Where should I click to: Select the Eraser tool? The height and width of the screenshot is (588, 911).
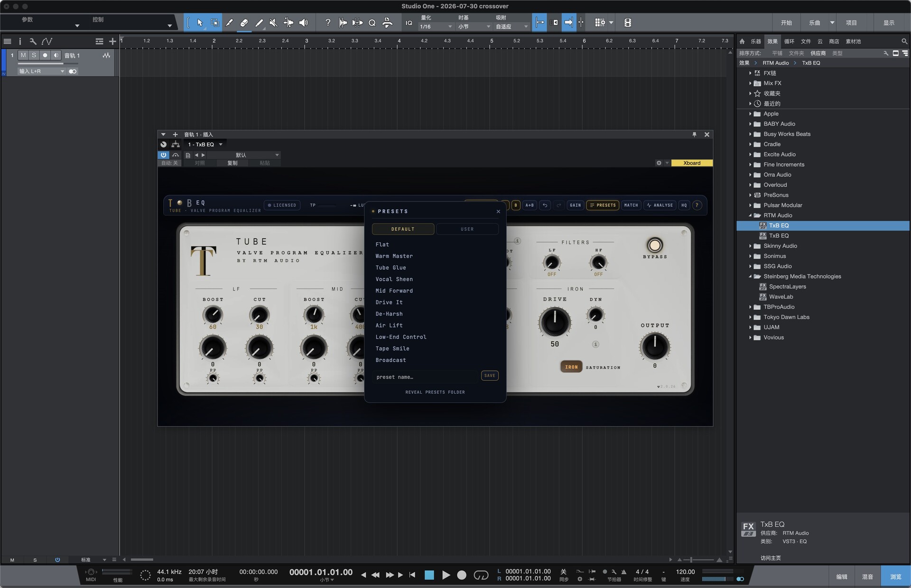click(x=244, y=22)
